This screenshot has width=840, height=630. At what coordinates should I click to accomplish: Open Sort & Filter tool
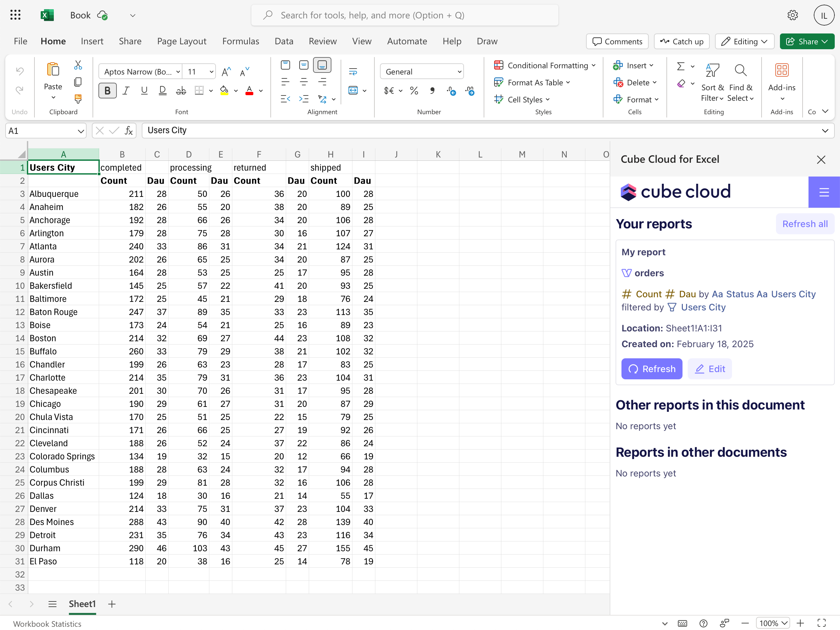point(712,82)
